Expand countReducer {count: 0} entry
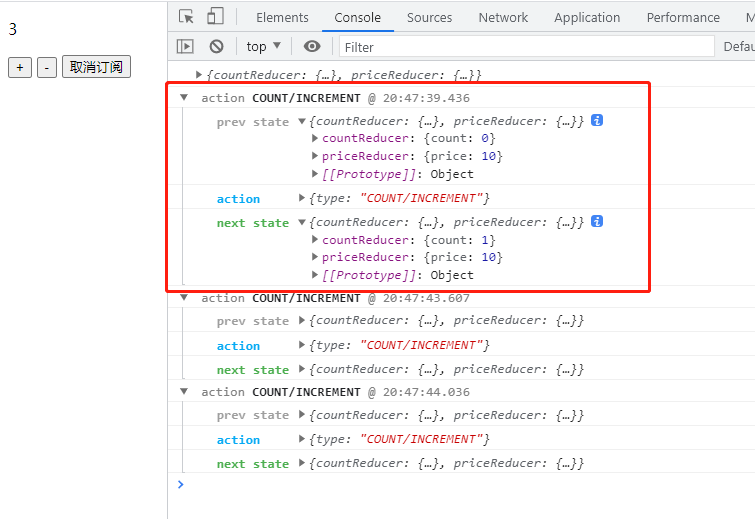 314,138
